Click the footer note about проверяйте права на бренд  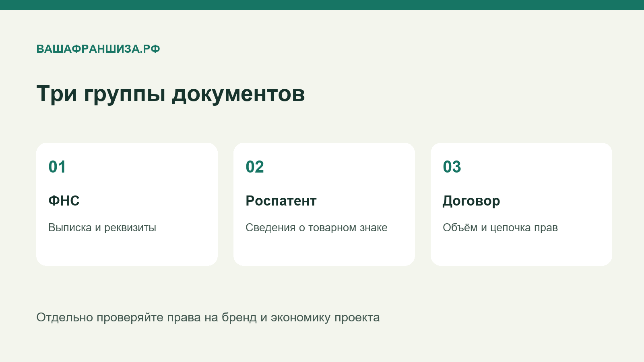[x=208, y=317]
